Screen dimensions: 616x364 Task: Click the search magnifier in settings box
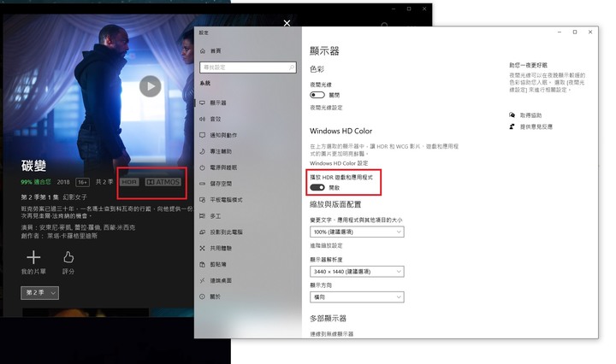292,68
